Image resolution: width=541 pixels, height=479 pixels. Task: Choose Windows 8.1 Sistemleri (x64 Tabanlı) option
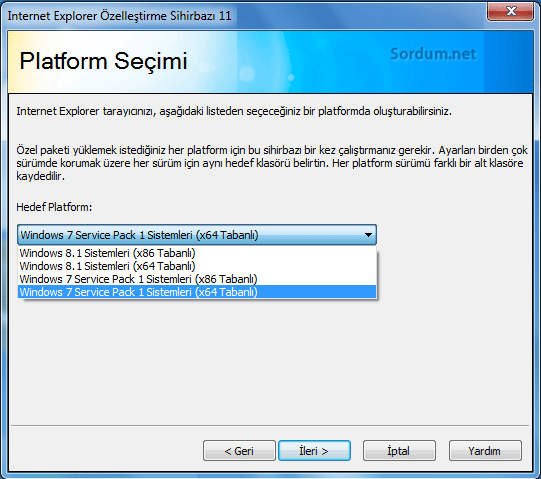pos(197,266)
